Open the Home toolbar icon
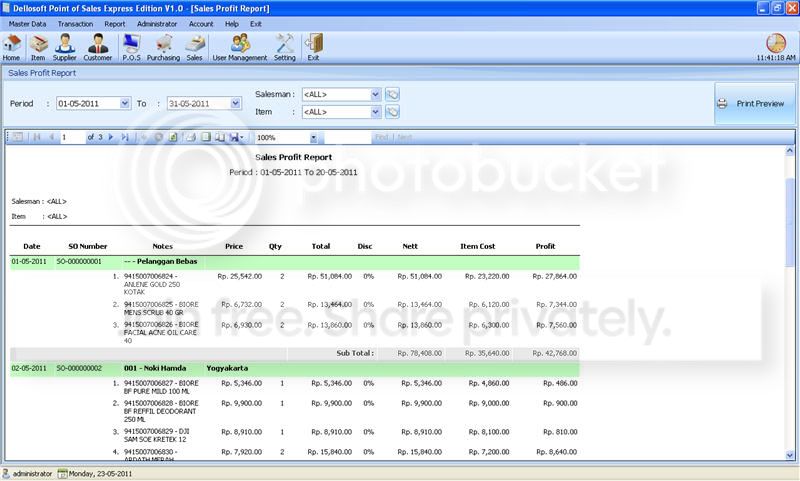 11,47
